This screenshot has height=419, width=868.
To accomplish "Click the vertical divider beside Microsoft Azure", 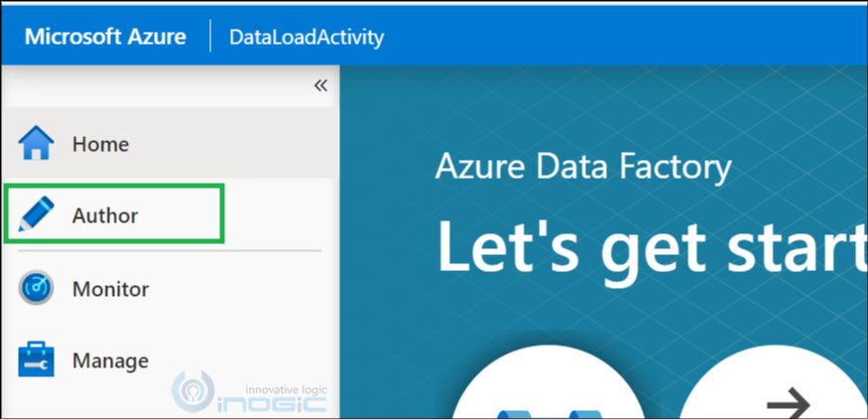I will click(x=210, y=37).
